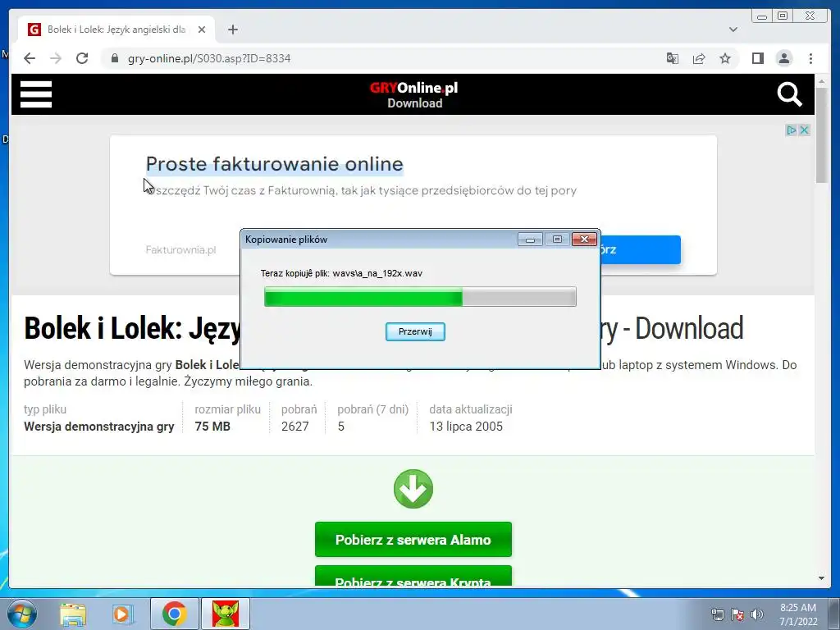The height and width of the screenshot is (630, 840).
Task: Open the Chrome profile avatar
Action: 783,58
